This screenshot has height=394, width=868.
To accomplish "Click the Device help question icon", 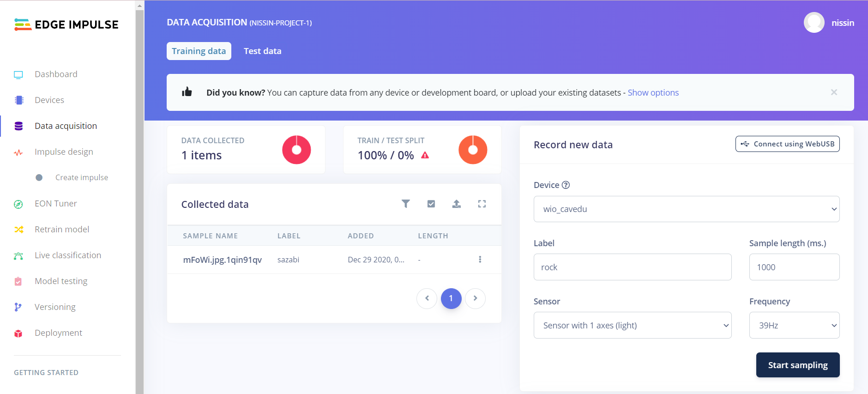I will coord(566,185).
